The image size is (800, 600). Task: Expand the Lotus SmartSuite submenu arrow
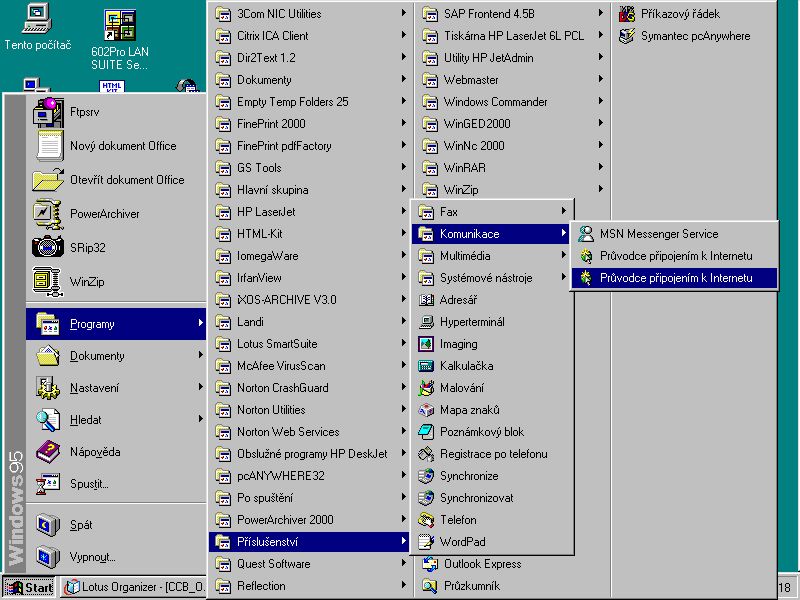pos(404,343)
